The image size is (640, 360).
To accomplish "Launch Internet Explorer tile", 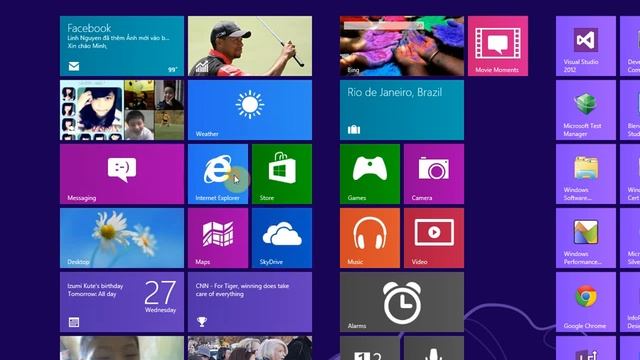I will [218, 174].
